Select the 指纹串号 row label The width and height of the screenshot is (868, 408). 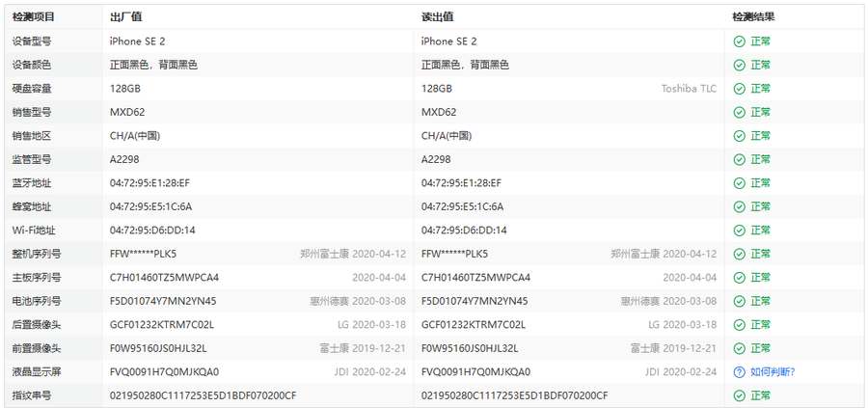point(32,395)
